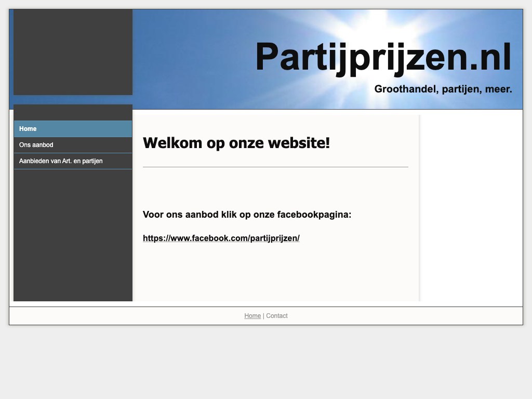Screen dimensions: 532x399
Task: Click the dark strip above the Home menu item
Action: (x=73, y=112)
